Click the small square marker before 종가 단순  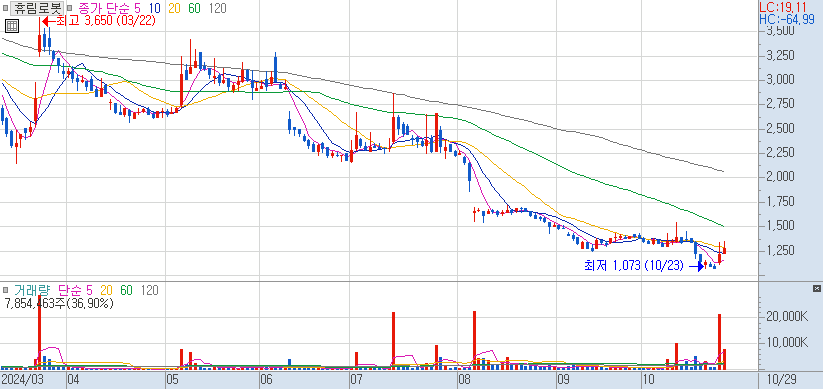pos(70,8)
